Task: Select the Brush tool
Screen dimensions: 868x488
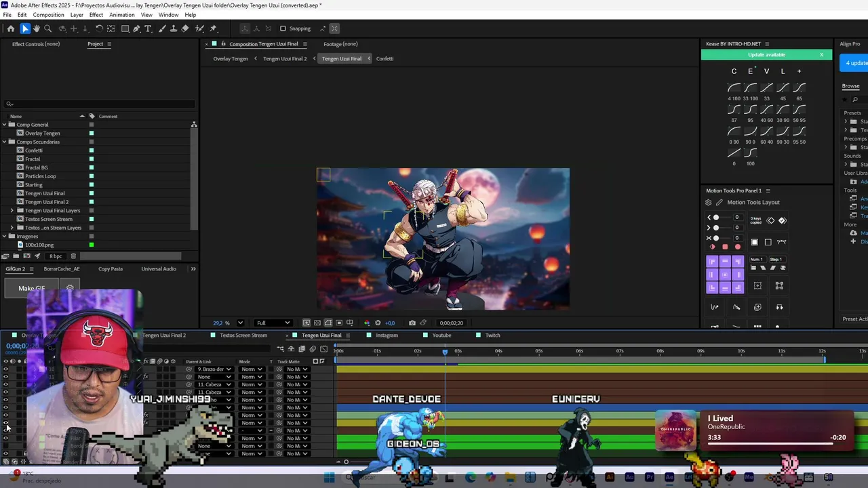Action: click(x=163, y=28)
